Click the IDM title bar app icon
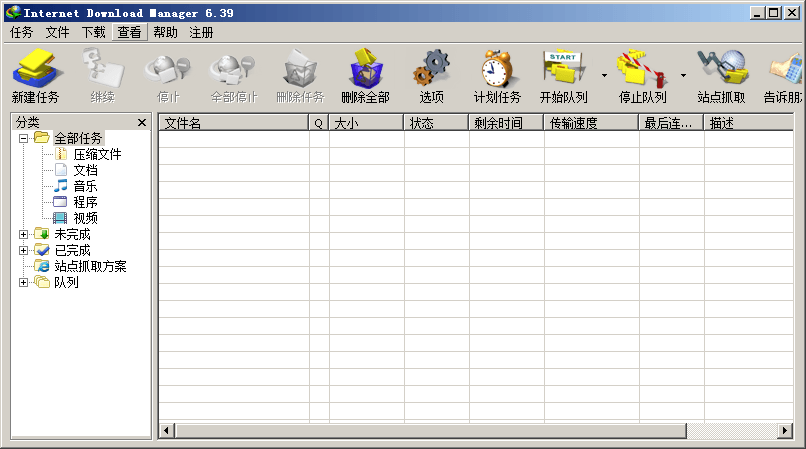 tap(13, 13)
